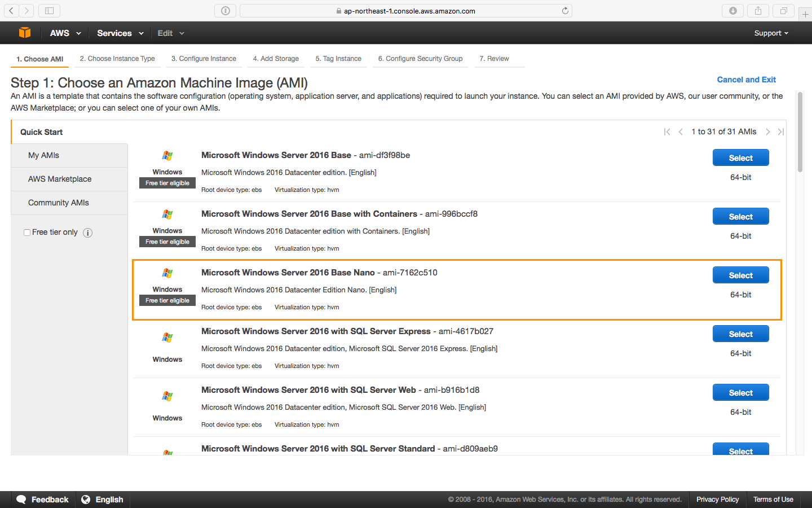Open the Support dropdown menu

(771, 33)
